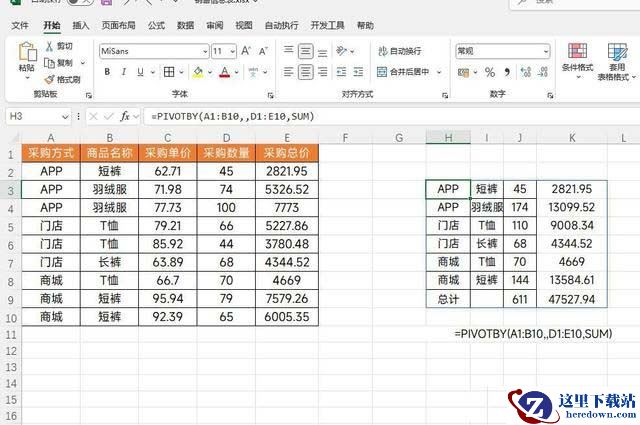This screenshot has width=640, height=425.
Task: Align cell text to the left
Action: click(x=288, y=72)
